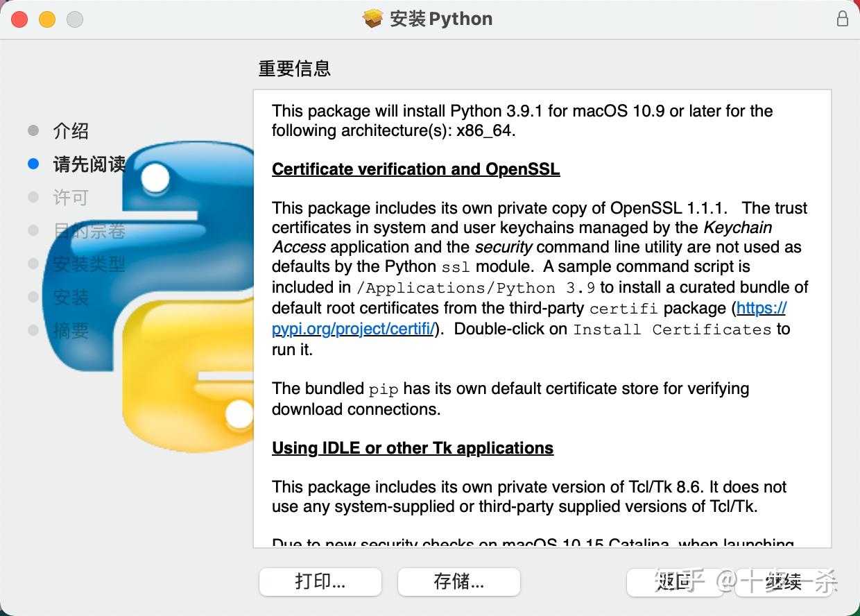
Task: Click the Install Certificates text in the readme
Action: [x=671, y=330]
